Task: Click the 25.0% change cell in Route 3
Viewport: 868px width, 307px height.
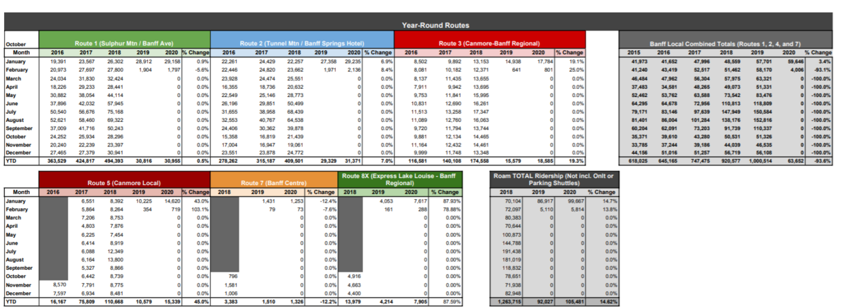Action: coord(575,70)
